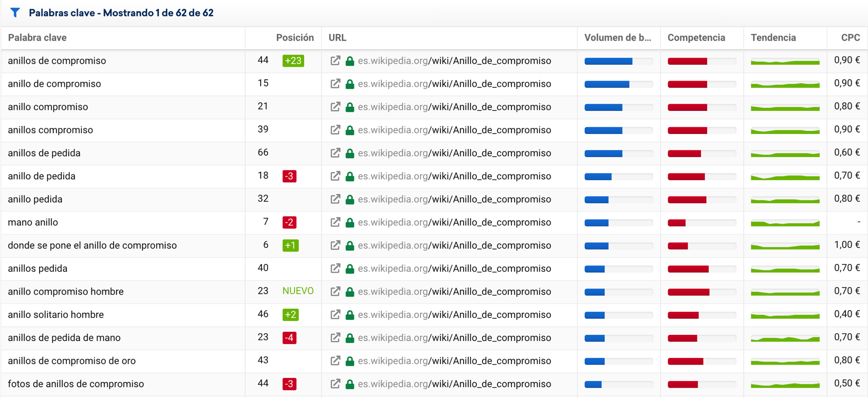This screenshot has height=398, width=868.
Task: Open Wikipedia URL in 'anillos de compromiso de oro' row
Action: (x=455, y=361)
